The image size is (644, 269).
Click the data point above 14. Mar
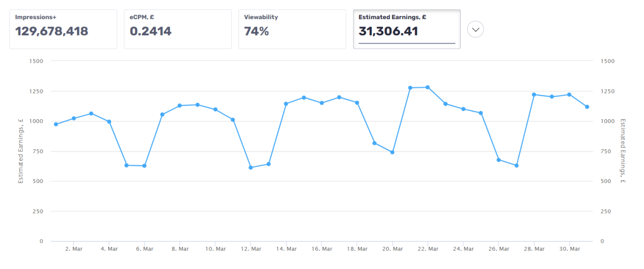286,104
